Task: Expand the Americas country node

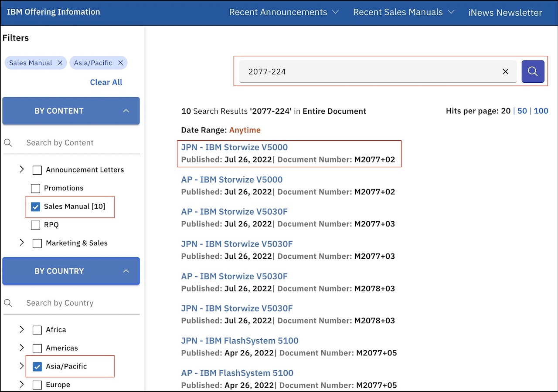Action: [x=22, y=347]
